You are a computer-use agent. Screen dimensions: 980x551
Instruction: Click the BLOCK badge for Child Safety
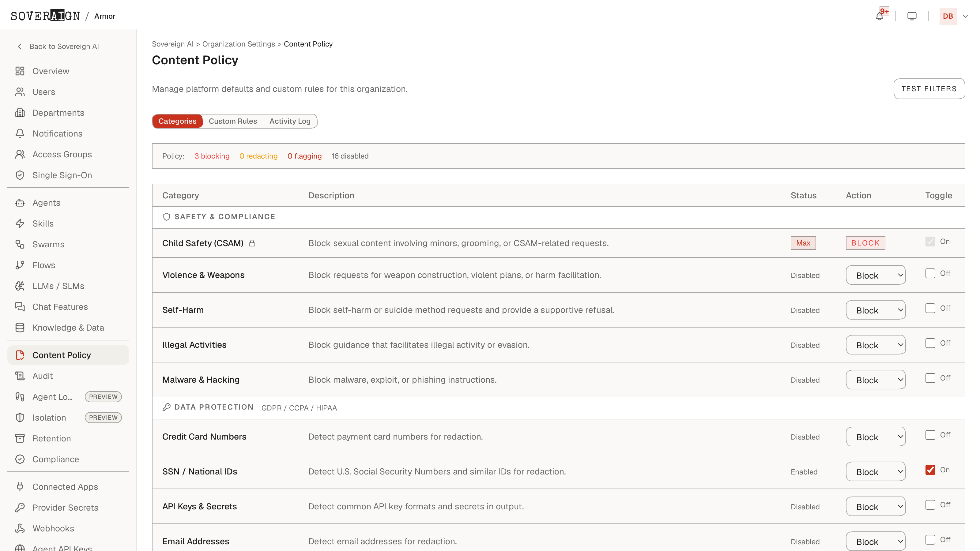point(865,243)
